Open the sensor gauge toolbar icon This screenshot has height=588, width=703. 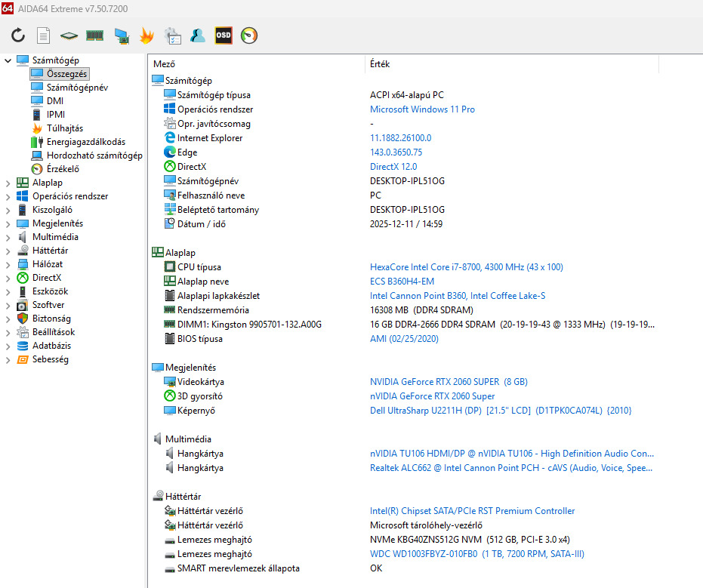coord(249,35)
